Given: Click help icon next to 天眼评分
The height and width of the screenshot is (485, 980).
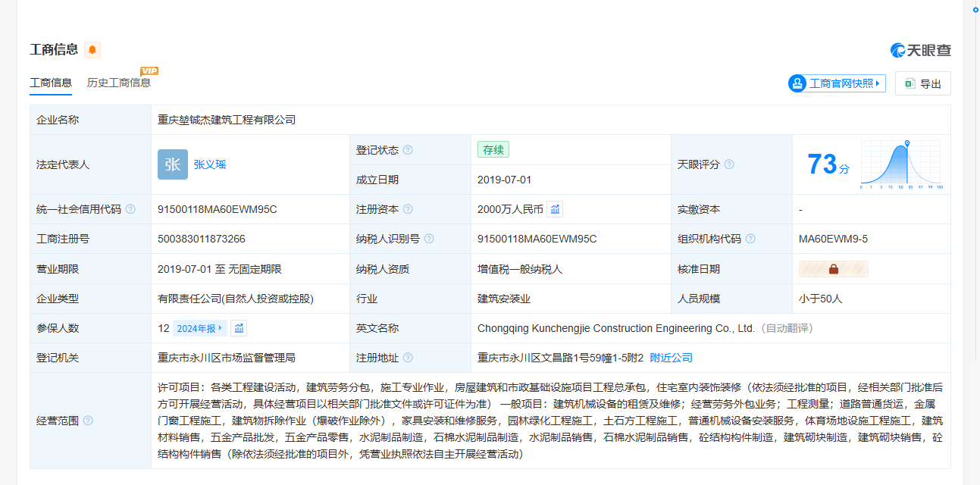Looking at the screenshot, I should (x=729, y=164).
